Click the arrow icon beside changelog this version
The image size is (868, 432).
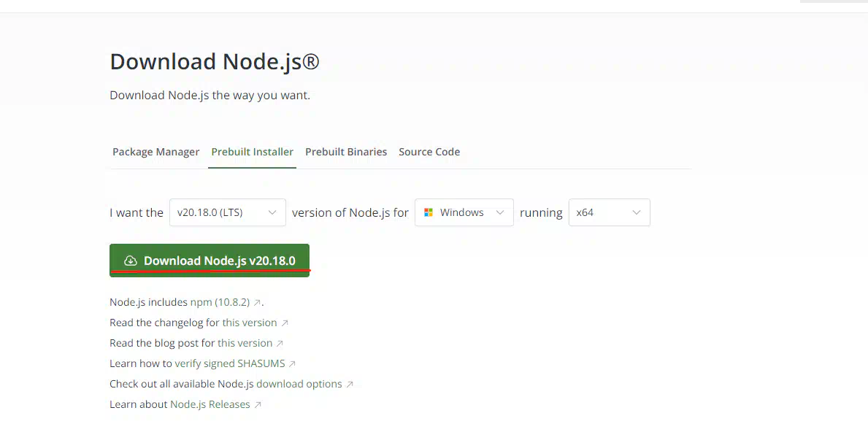(x=285, y=323)
